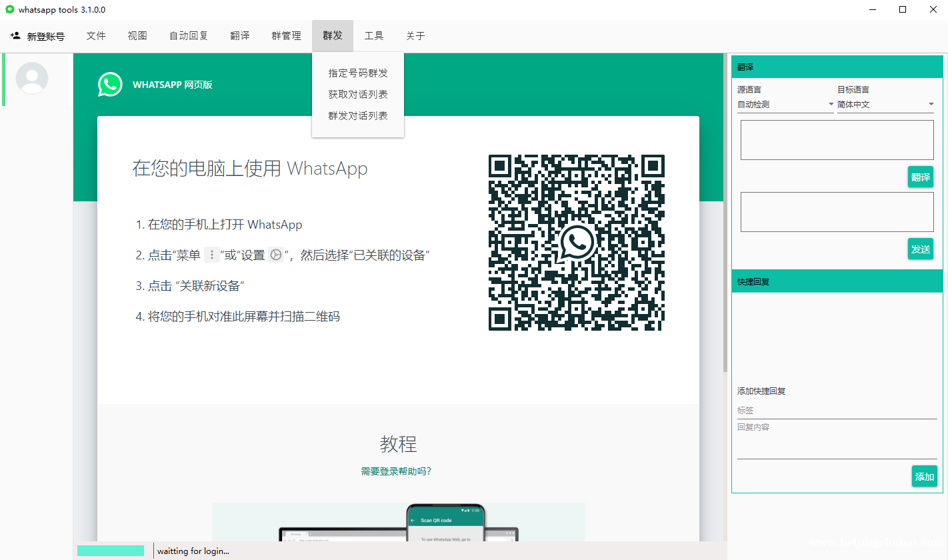Viewport: 948px width, 560px height.
Task: Click the WHATSAPP 网页版 title text
Action: tap(173, 85)
